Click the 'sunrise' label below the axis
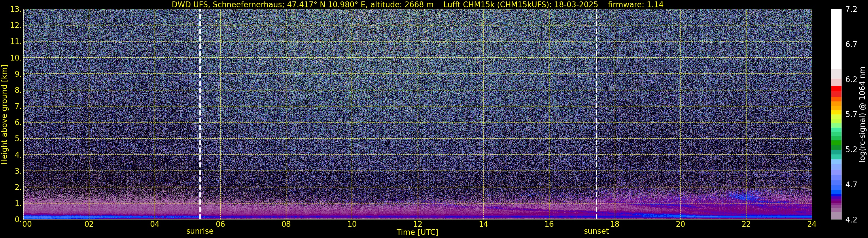868x238 pixels. pyautogui.click(x=200, y=231)
